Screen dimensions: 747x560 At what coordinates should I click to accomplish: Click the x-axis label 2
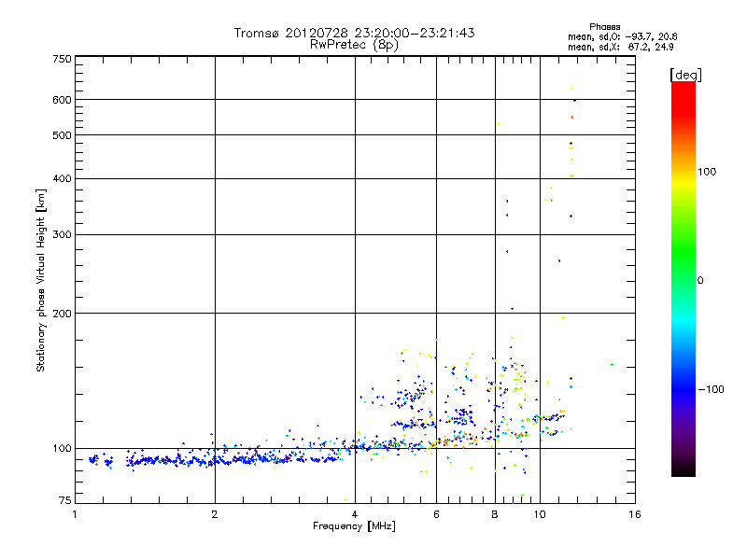215,514
